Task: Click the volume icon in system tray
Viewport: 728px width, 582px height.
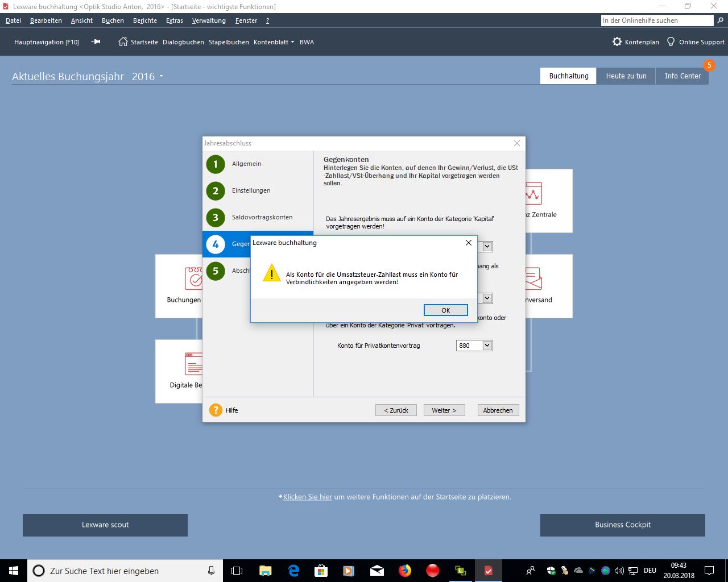Action: 619,571
